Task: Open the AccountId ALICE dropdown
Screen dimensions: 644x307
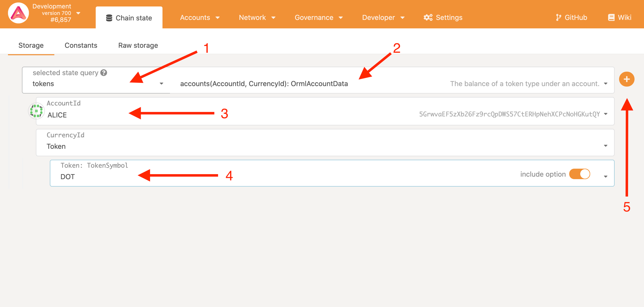Action: click(x=605, y=114)
